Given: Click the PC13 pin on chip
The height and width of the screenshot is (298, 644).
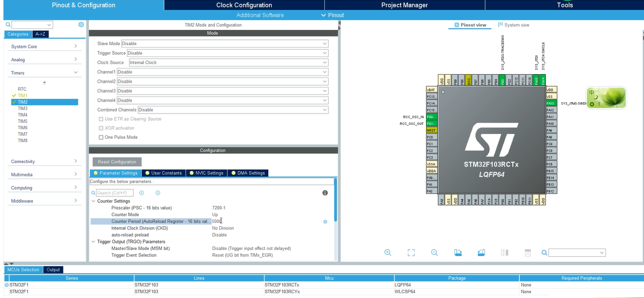Looking at the screenshot, I should click(431, 96).
